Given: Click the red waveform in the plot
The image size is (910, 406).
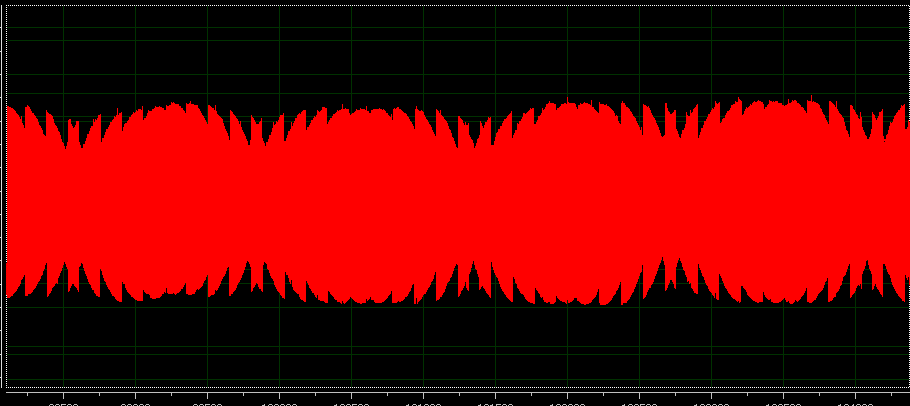Looking at the screenshot, I should (x=456, y=200).
